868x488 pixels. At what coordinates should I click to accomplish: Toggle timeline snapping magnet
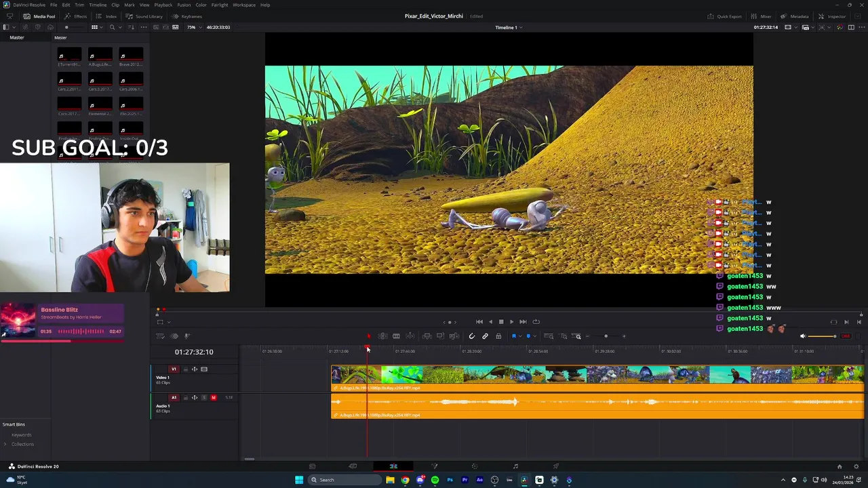[472, 336]
